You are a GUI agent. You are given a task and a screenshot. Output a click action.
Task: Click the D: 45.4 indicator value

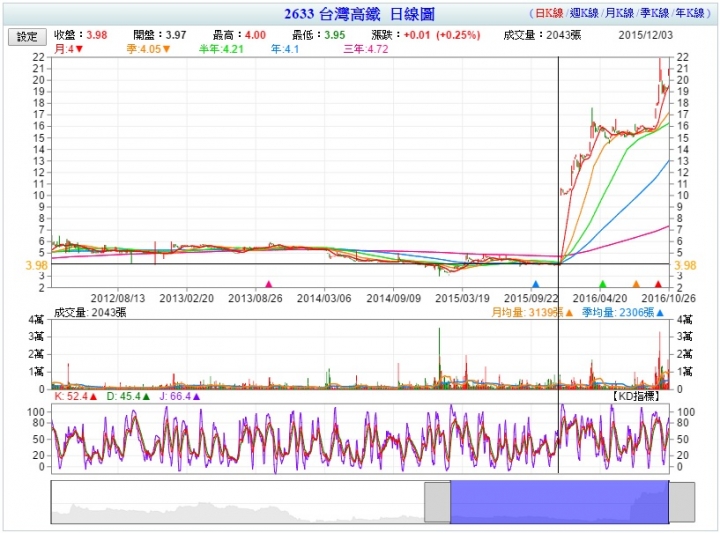[128, 396]
